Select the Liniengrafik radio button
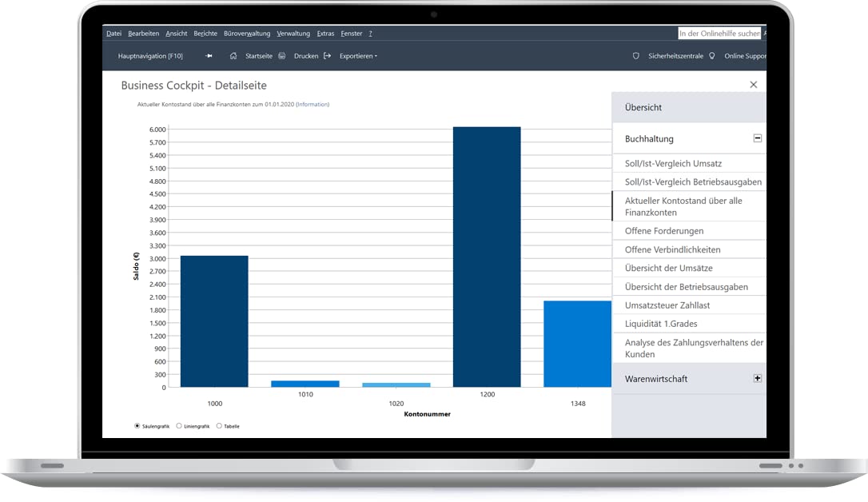The image size is (868, 502). click(179, 425)
